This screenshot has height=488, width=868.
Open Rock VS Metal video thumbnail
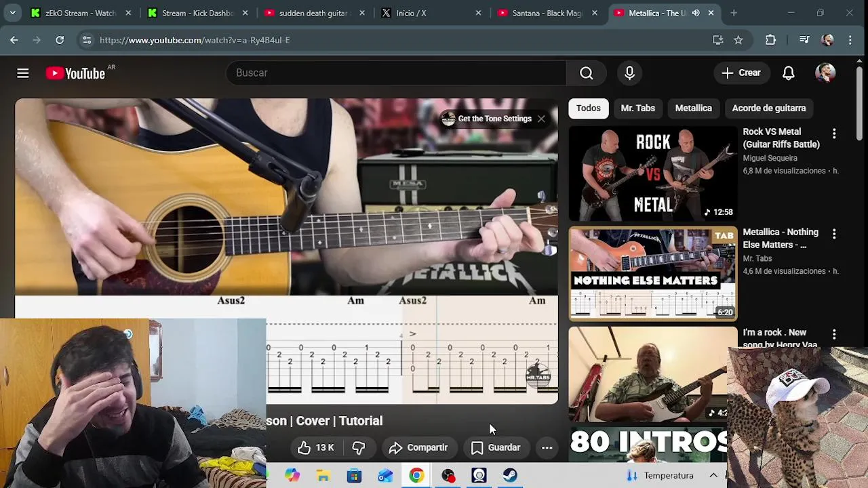[x=653, y=174]
